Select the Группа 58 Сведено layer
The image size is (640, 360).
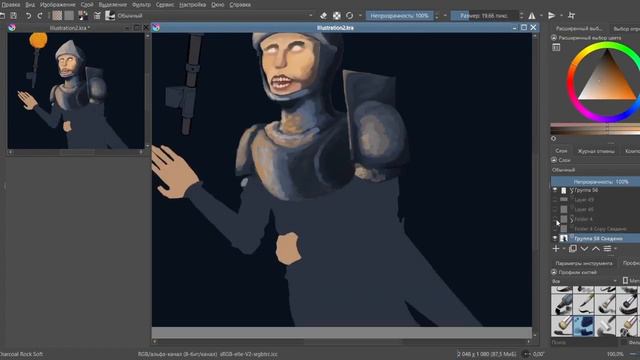[x=596, y=238]
